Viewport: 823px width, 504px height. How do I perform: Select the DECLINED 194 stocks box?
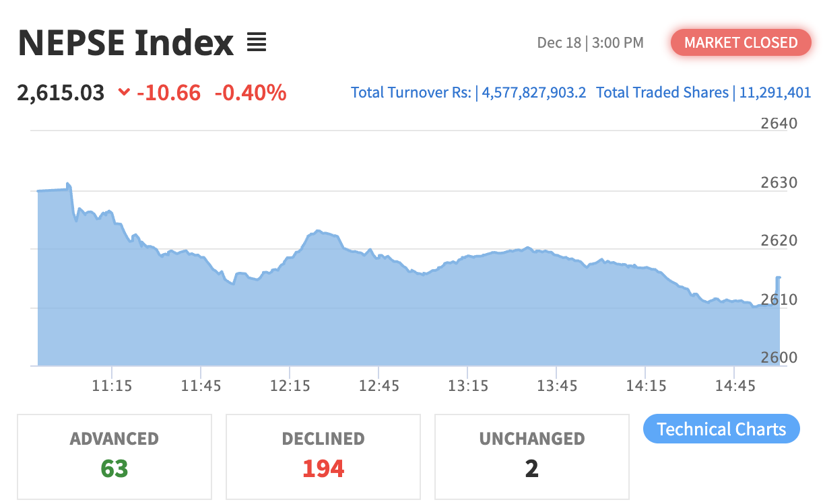(323, 456)
